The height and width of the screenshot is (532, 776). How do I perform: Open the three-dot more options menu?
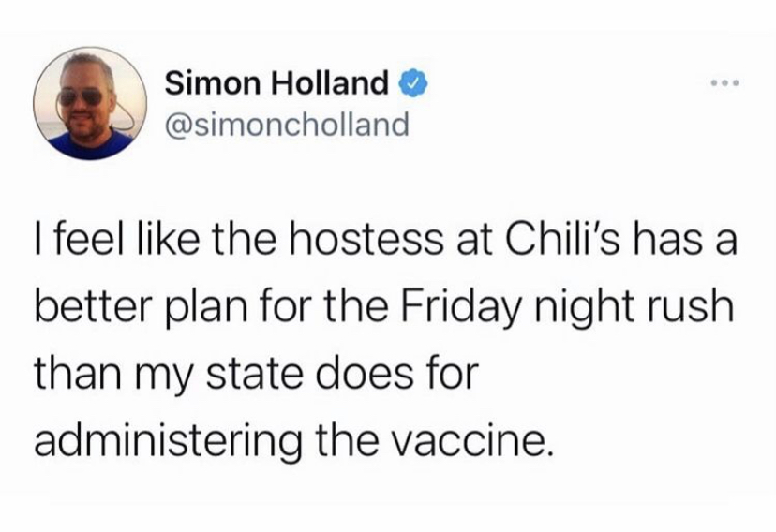[x=724, y=85]
